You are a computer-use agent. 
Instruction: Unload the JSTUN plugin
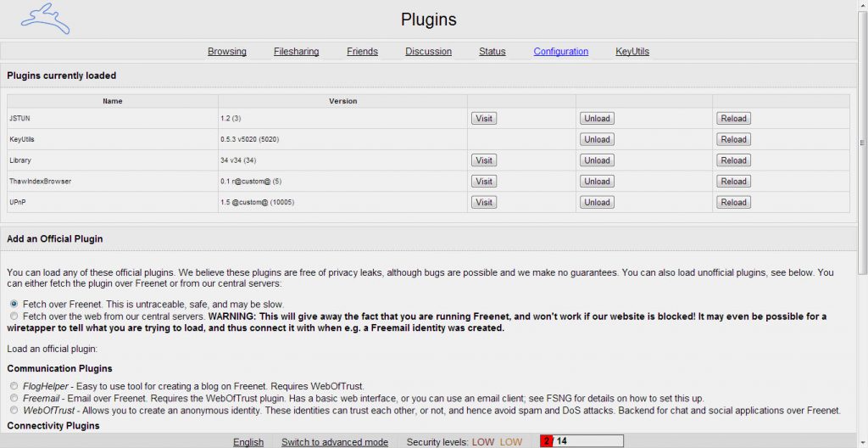pyautogui.click(x=597, y=119)
